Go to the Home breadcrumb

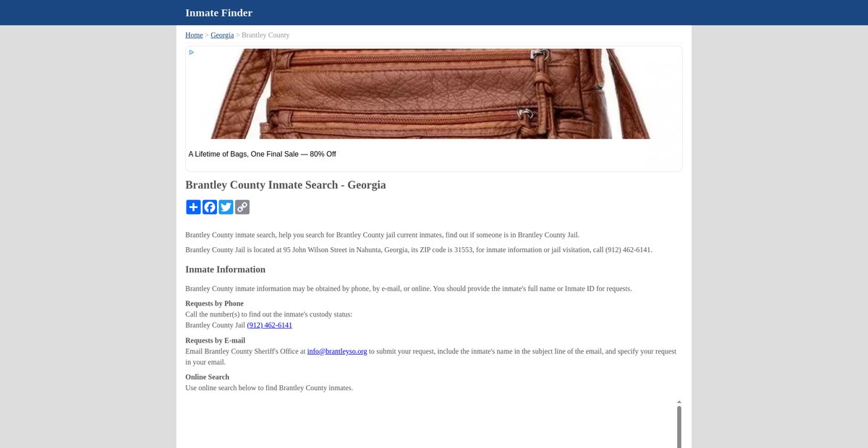pos(194,35)
